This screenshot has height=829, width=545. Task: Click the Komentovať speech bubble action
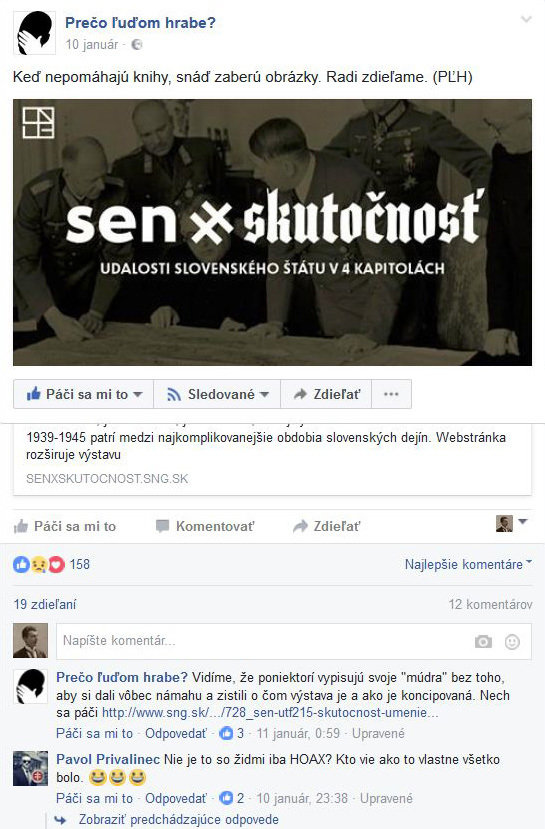coord(205,526)
